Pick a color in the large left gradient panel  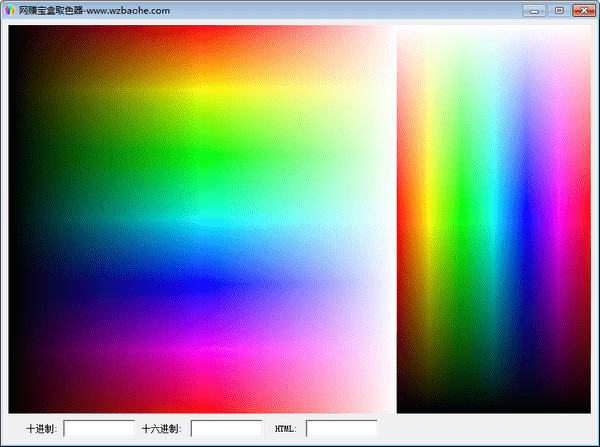click(202, 219)
